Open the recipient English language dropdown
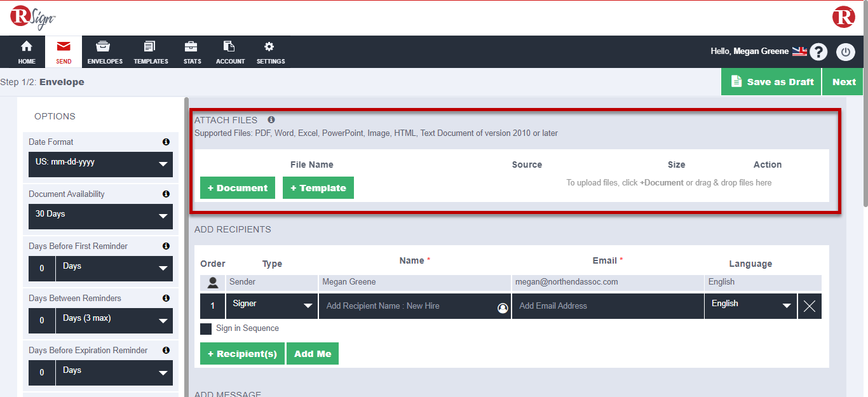The height and width of the screenshot is (397, 868). (750, 306)
